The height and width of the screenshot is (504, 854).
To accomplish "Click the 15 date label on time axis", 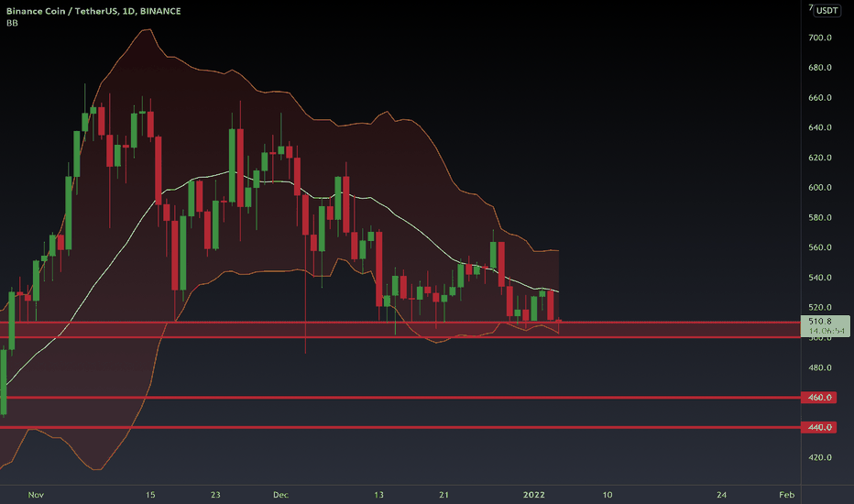I will click(150, 495).
